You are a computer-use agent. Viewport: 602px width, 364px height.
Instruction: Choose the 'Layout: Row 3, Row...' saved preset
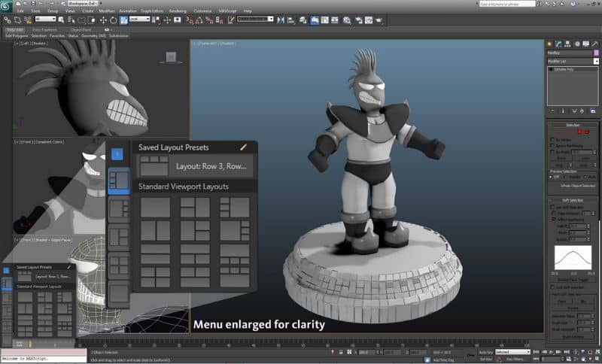point(211,166)
